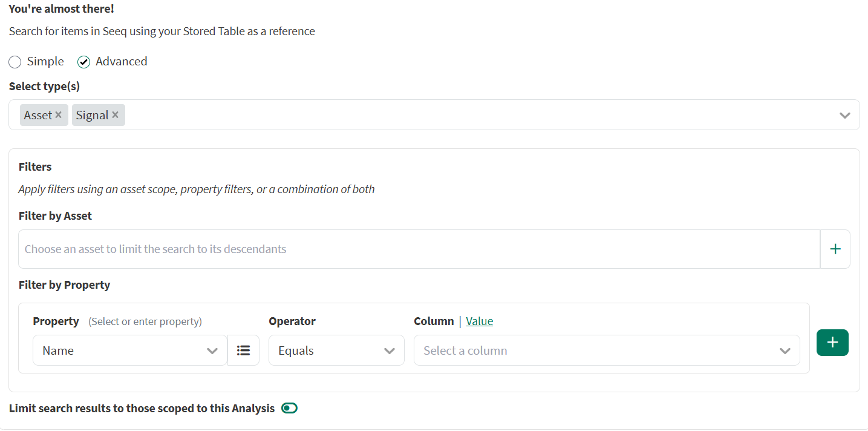Click the Choose an asset input field
This screenshot has width=868, height=431.
417,249
